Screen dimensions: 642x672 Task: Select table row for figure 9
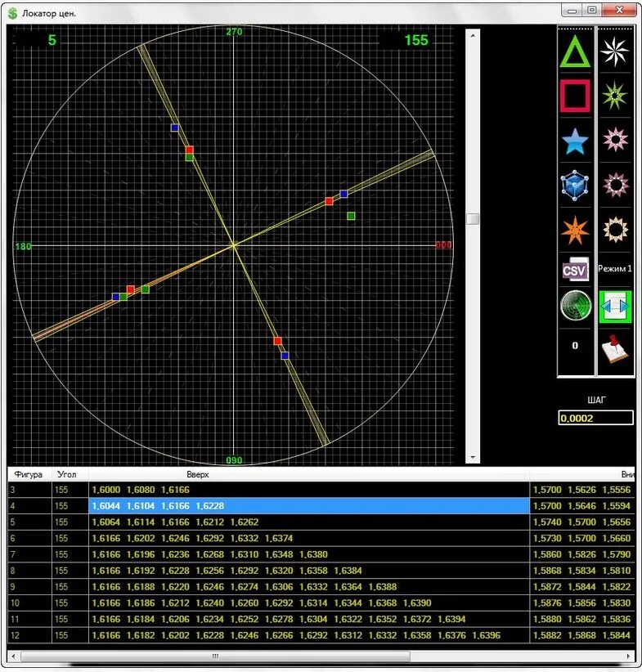pyautogui.click(x=321, y=587)
